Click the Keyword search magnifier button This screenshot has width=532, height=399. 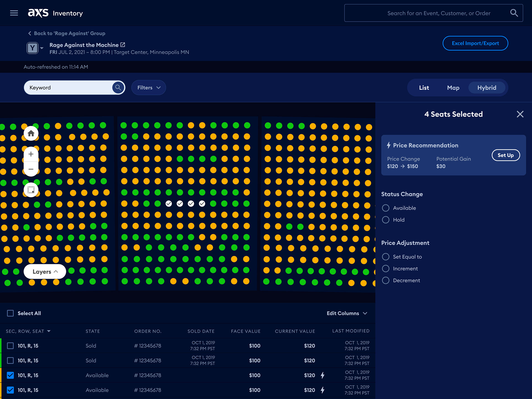(118, 88)
